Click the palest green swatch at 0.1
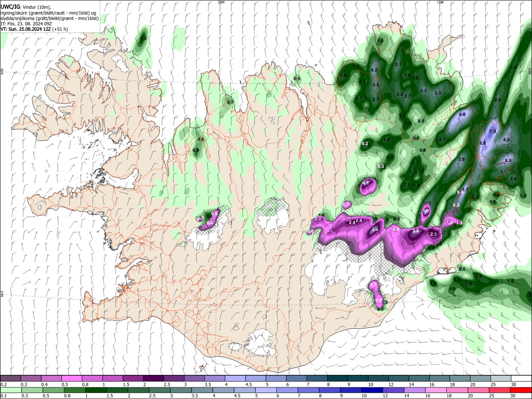Viewport: 532px width, 399px height. (x=11, y=390)
